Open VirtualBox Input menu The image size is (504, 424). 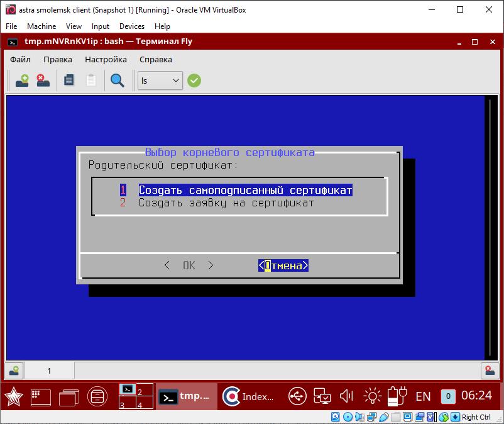tap(101, 26)
